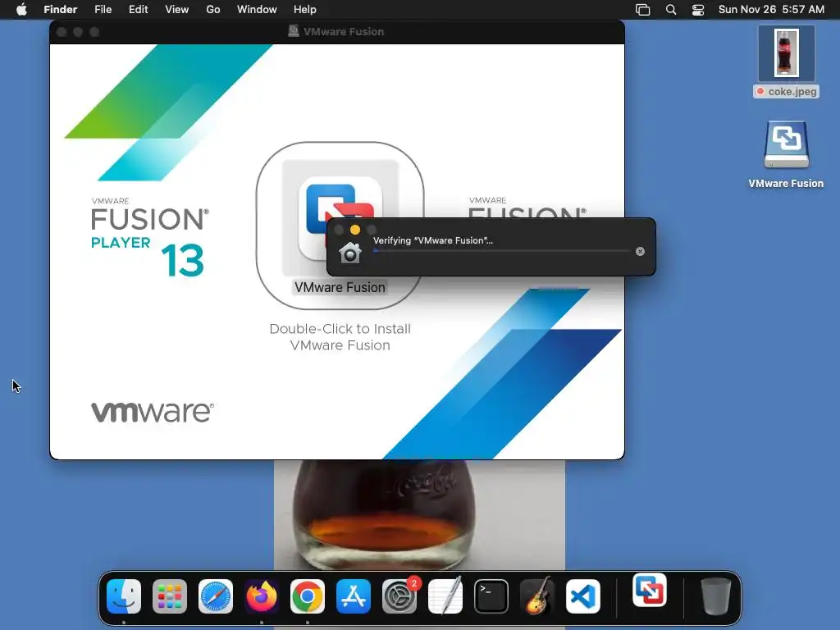Minimize the verifying dialog with yellow button
840x630 pixels.
(355, 230)
